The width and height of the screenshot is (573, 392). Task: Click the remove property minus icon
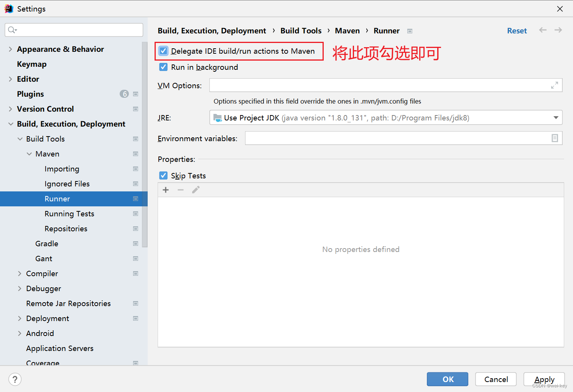click(181, 190)
